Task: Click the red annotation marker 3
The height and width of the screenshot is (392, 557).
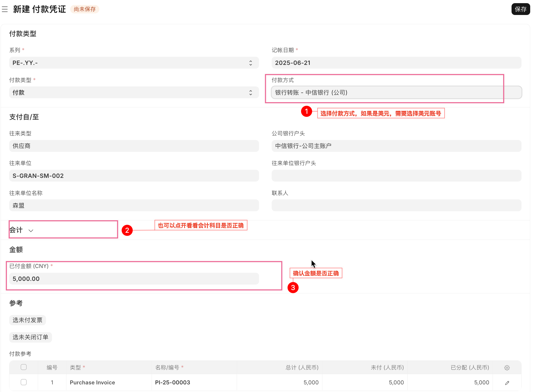Action: coord(293,288)
